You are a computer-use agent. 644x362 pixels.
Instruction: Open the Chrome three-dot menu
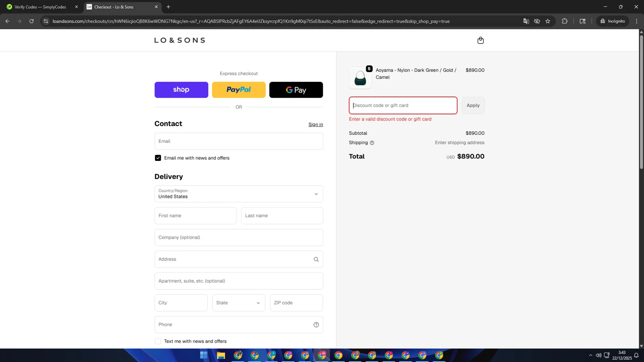click(x=637, y=21)
